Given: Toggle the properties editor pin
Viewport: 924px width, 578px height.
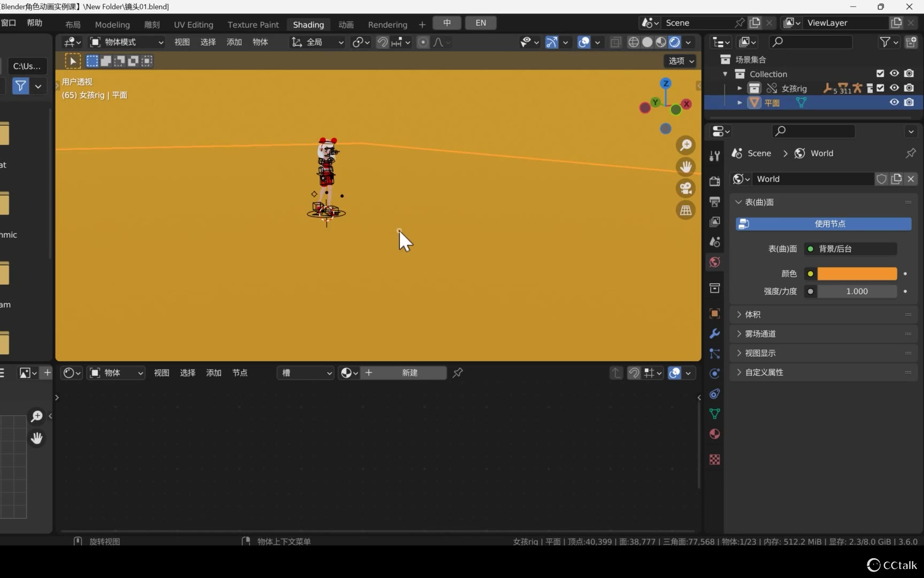Looking at the screenshot, I should coord(911,153).
